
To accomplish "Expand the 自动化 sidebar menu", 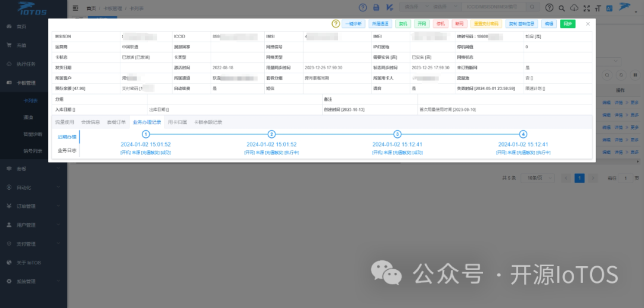I will pyautogui.click(x=33, y=187).
